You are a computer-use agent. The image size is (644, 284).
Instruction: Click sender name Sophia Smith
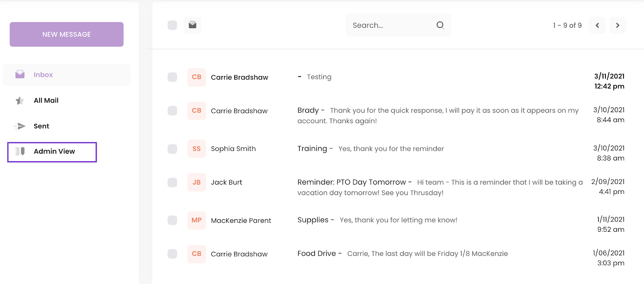[x=233, y=149]
